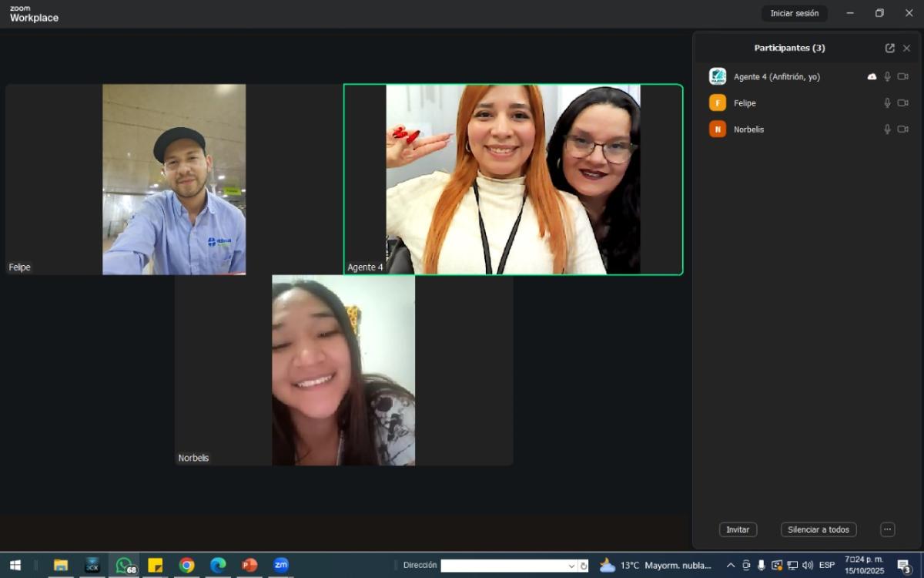The image size is (924, 578).
Task: Toggle Agente 4's microphone in participant list
Action: pos(887,77)
